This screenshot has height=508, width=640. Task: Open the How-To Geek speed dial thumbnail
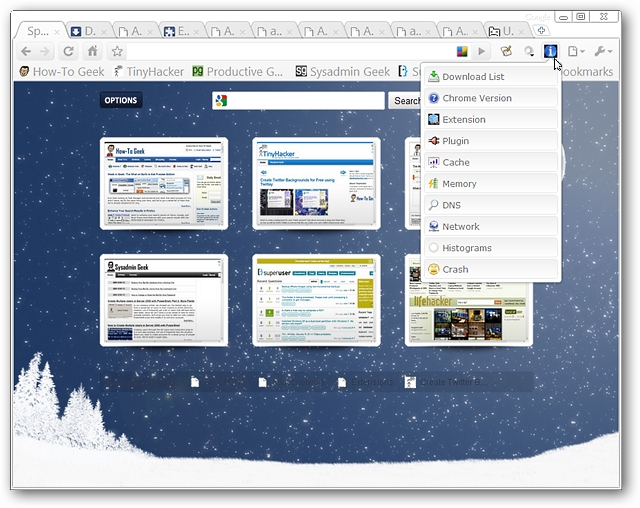[x=164, y=184]
